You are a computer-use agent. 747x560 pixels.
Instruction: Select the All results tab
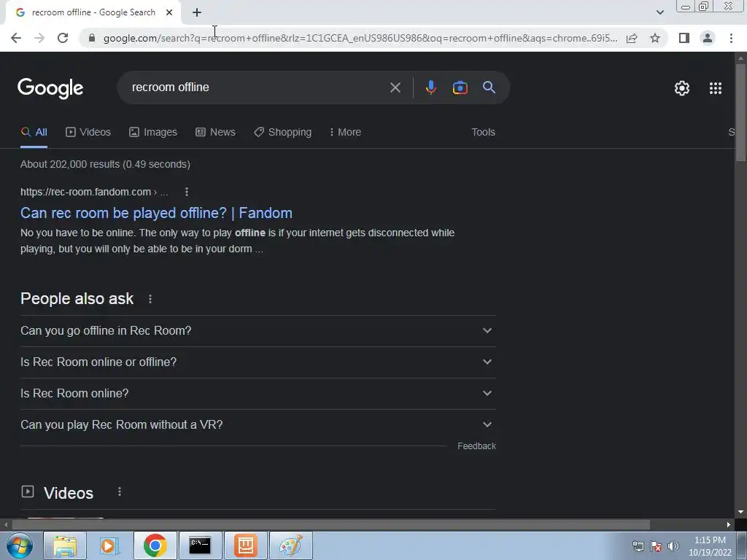[x=34, y=132]
